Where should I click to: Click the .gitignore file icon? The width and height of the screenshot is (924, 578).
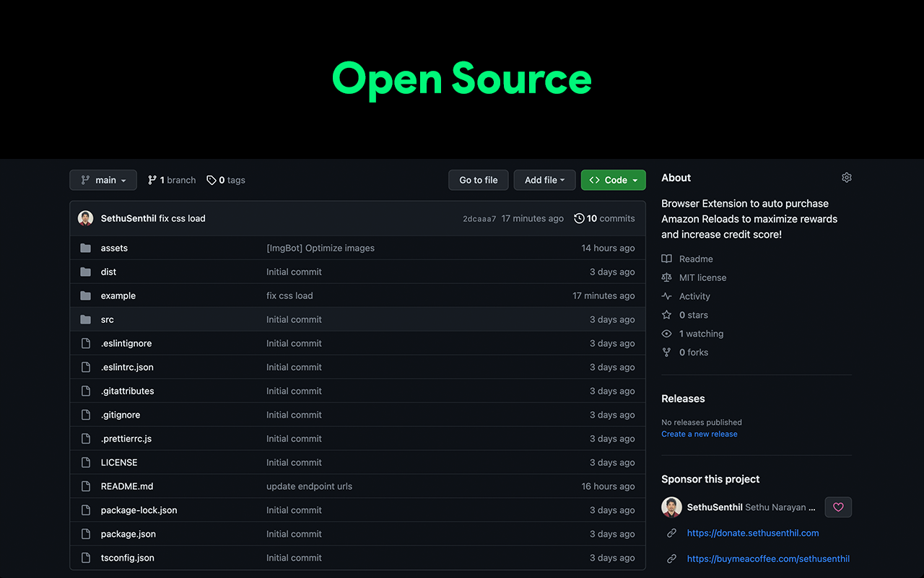tap(86, 415)
